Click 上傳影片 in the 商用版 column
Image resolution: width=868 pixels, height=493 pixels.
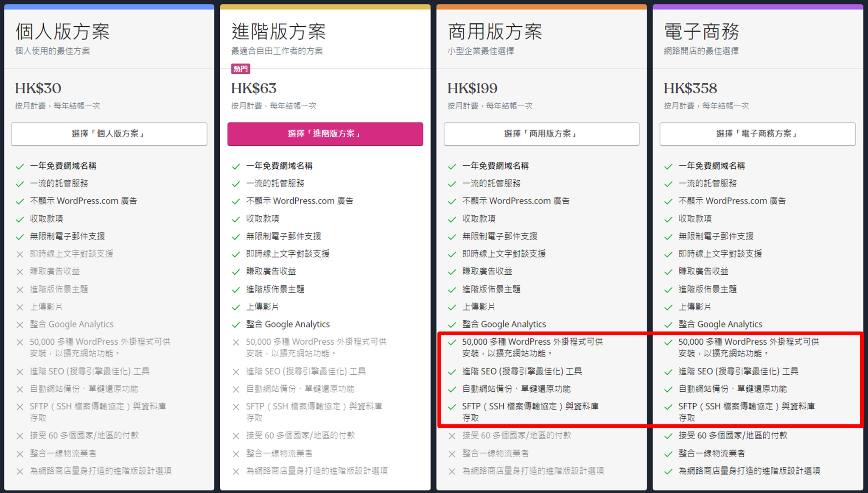pos(479,306)
